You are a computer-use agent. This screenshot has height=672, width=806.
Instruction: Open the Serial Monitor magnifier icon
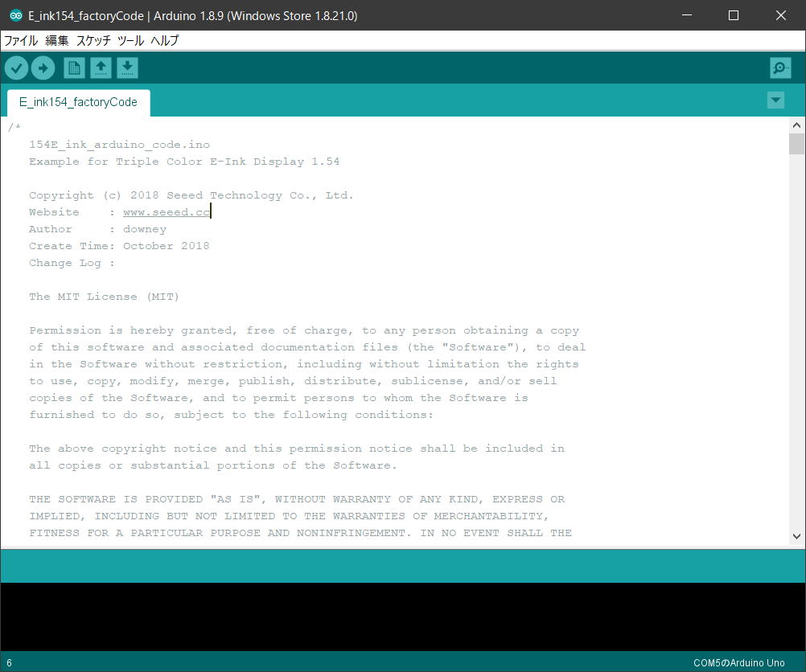pos(780,68)
